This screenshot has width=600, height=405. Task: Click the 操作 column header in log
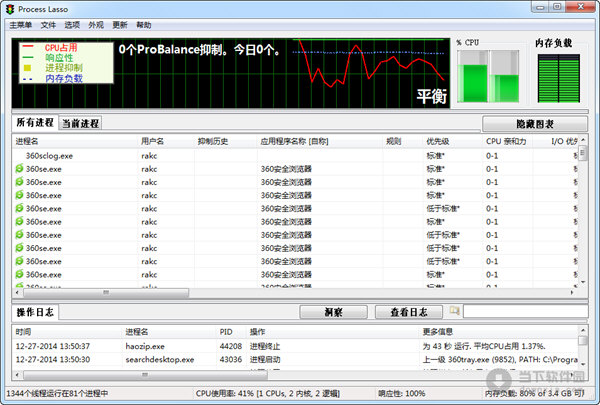[333, 332]
